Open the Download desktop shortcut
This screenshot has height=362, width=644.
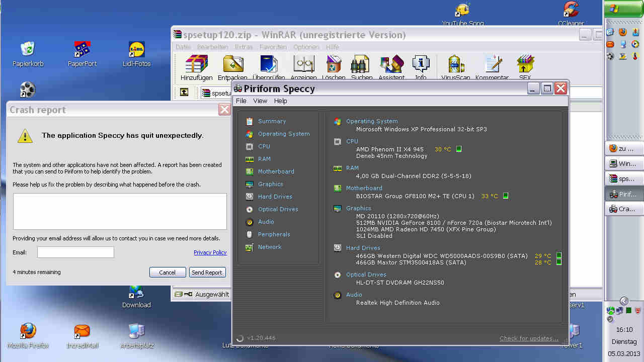click(x=136, y=297)
